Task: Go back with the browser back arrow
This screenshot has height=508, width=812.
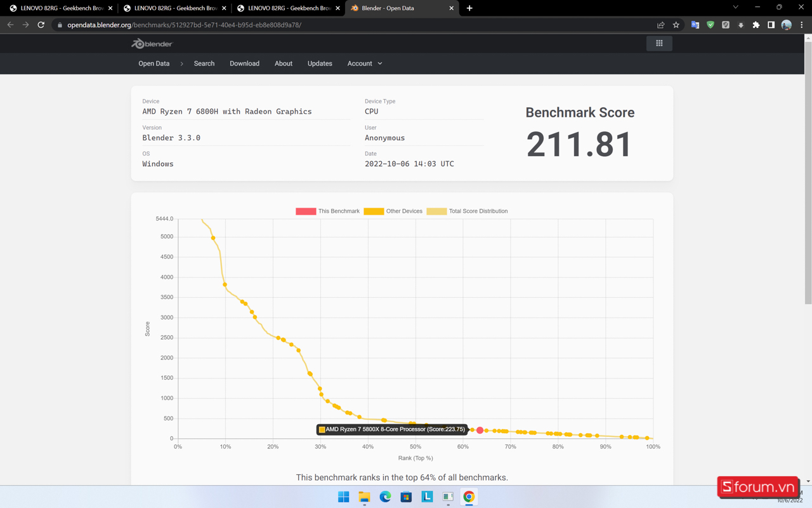Action: [10, 25]
